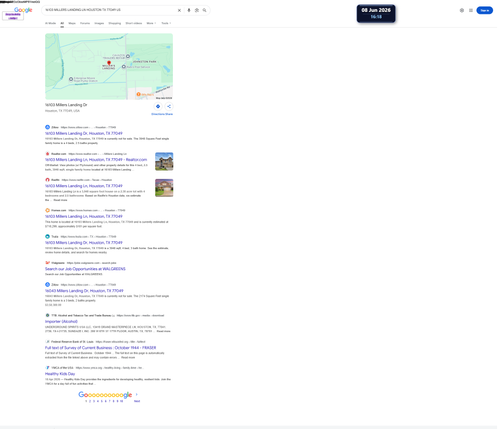Switch to the Shopping tab

point(115,23)
